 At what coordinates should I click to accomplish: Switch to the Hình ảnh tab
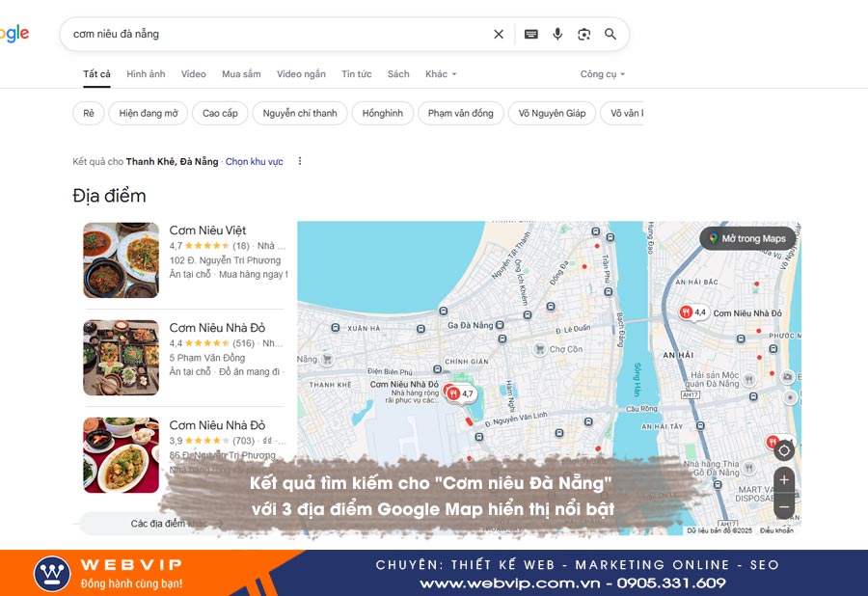point(146,74)
